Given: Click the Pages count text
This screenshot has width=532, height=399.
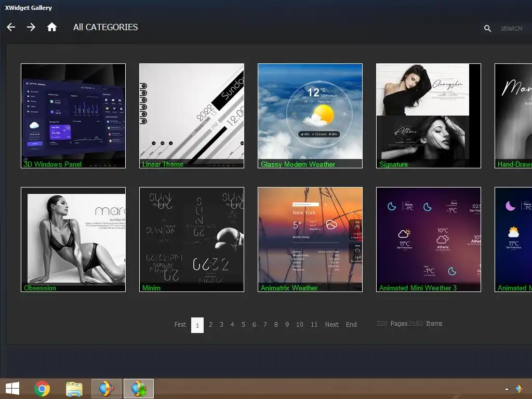Looking at the screenshot, I should (392, 324).
